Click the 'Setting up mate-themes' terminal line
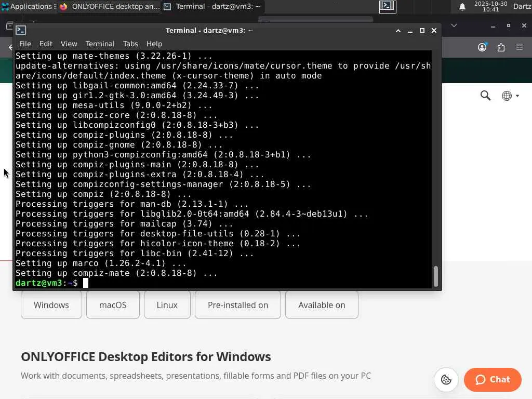532x399 pixels. pyautogui.click(x=114, y=56)
